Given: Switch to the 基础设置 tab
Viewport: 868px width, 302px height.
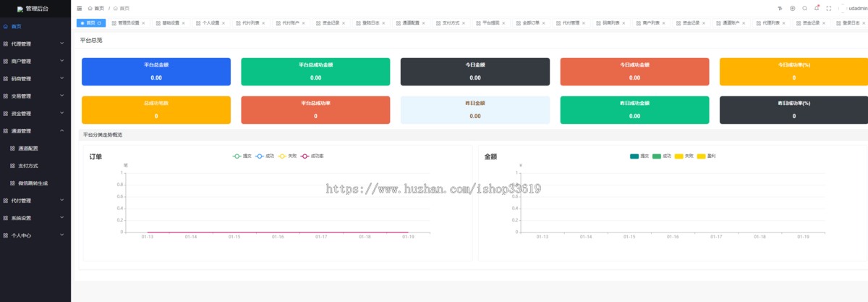Looking at the screenshot, I should tap(171, 23).
